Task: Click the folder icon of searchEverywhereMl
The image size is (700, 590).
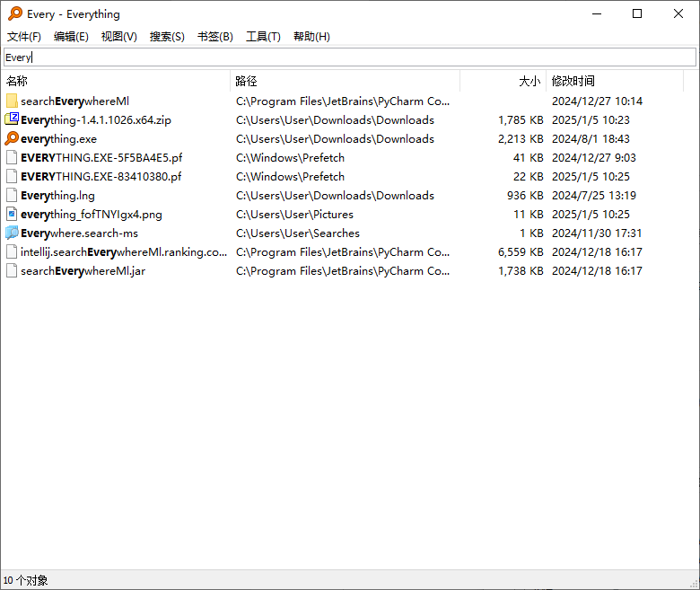Action: (x=12, y=101)
